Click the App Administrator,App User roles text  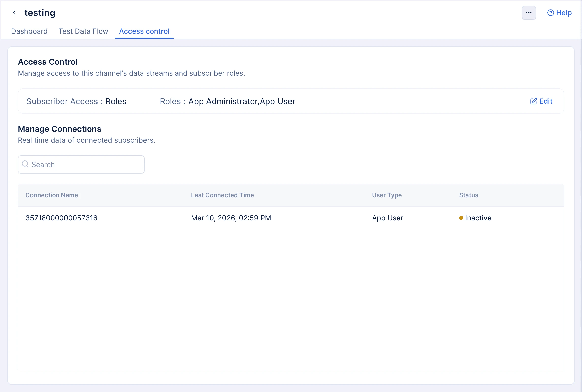coord(242,101)
